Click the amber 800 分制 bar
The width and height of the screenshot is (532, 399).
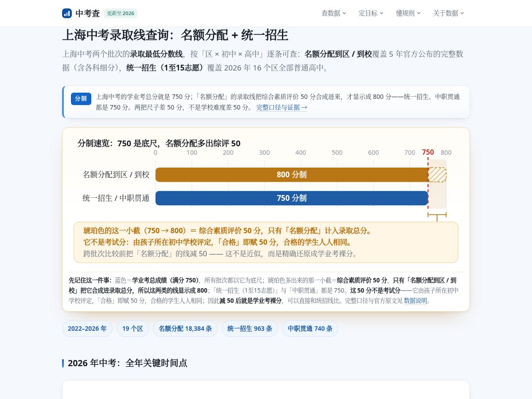point(292,175)
